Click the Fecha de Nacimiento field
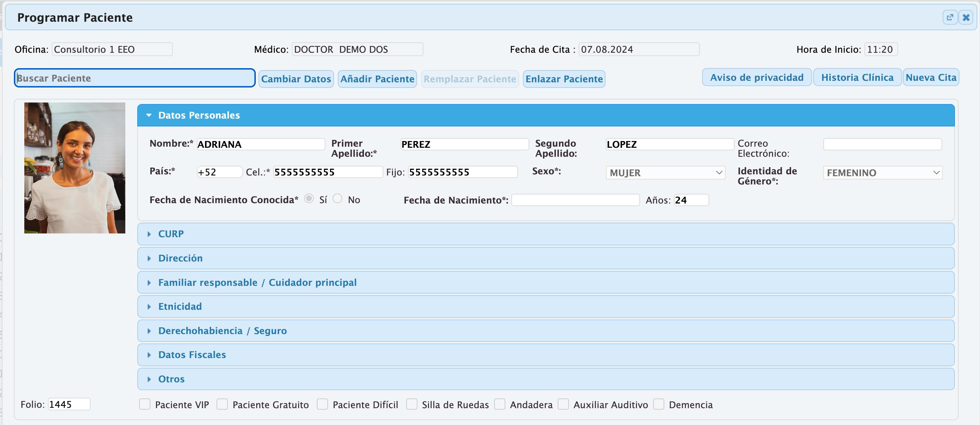 575,200
